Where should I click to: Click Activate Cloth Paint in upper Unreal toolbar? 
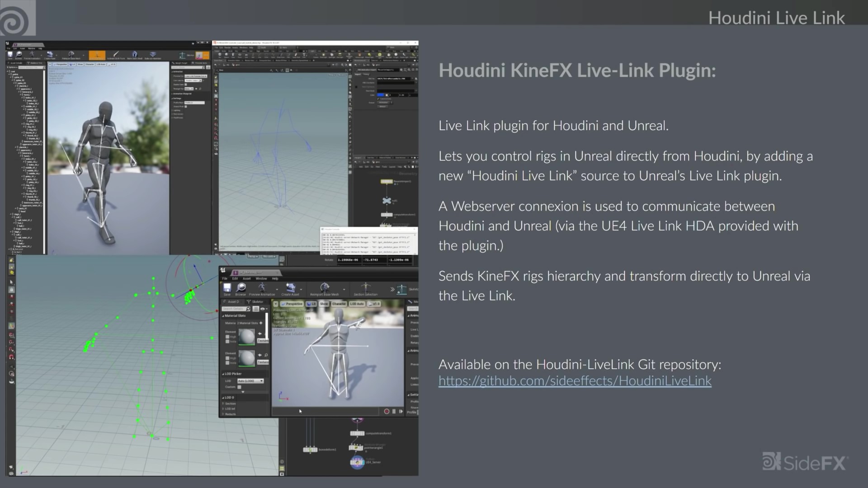coord(116,56)
